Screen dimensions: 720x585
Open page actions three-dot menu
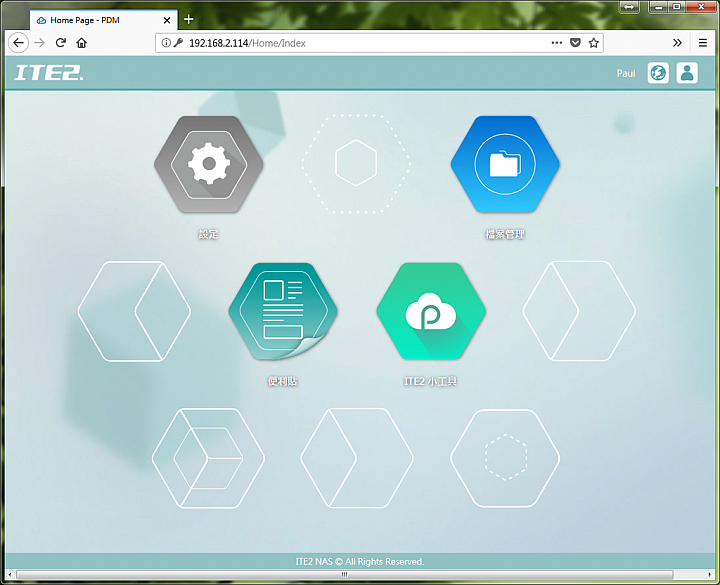(x=557, y=43)
